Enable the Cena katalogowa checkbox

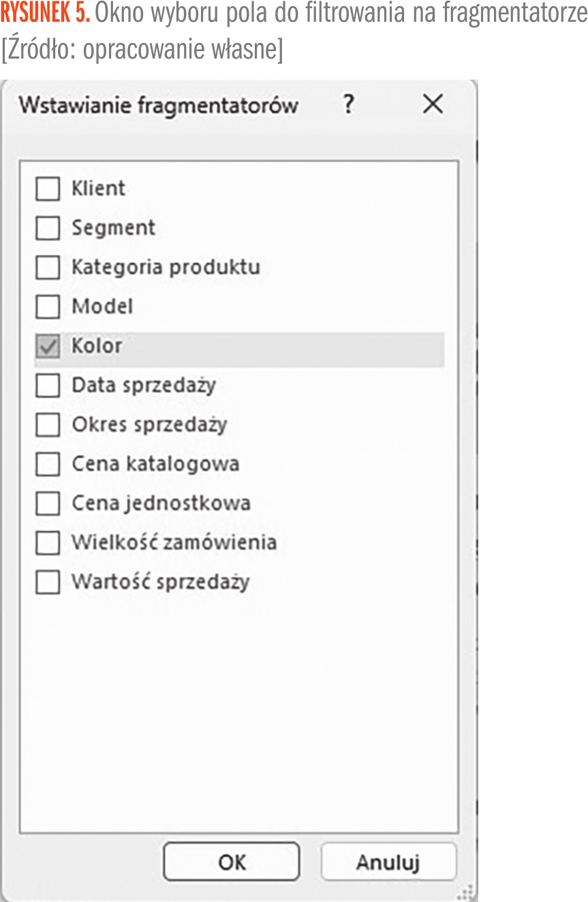coord(48,465)
